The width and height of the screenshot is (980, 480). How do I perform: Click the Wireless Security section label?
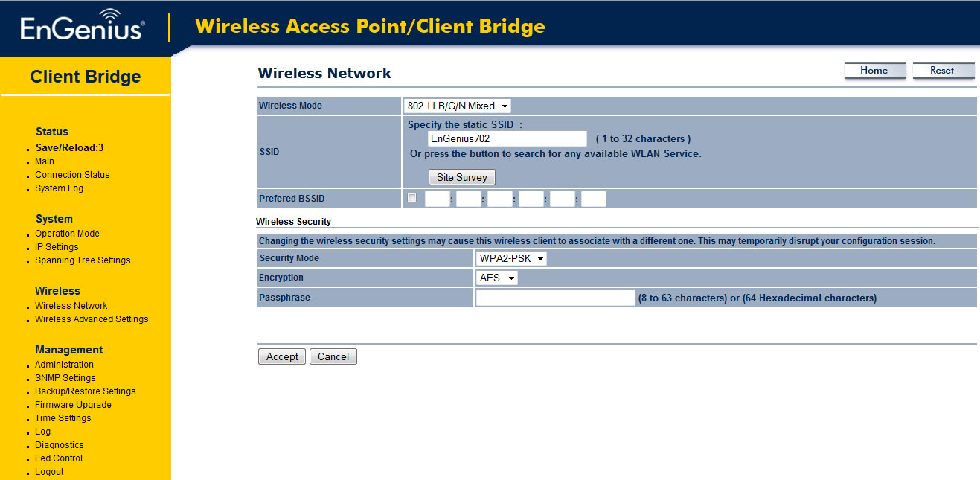293,222
